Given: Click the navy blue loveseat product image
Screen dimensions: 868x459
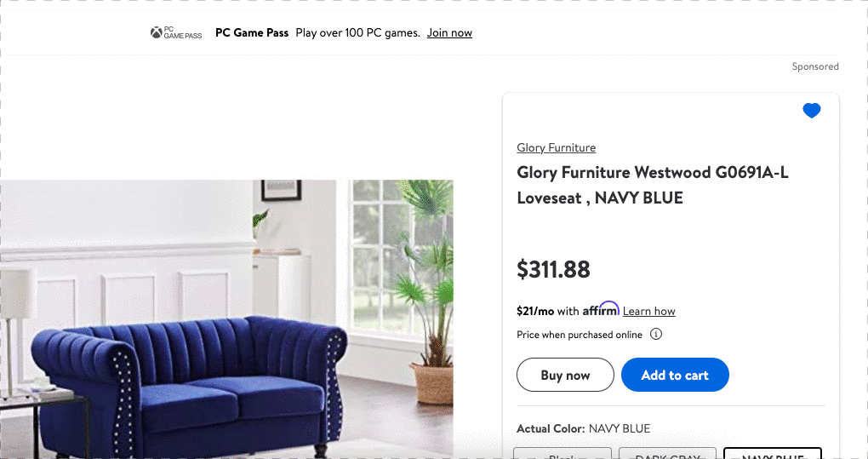Looking at the screenshot, I should point(226,319).
